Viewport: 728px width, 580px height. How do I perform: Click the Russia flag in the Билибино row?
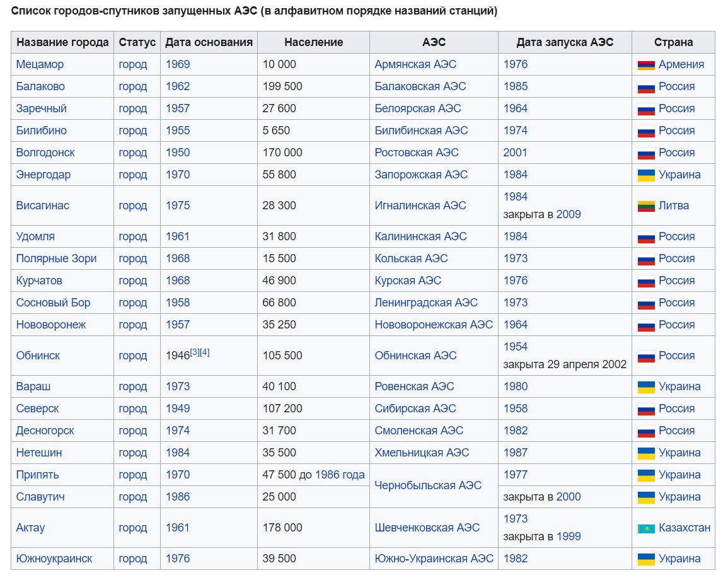646,131
